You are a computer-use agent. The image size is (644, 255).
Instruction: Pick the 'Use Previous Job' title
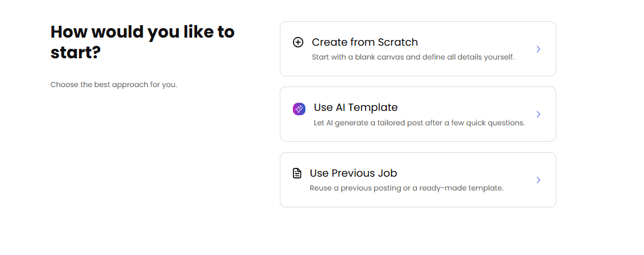(353, 174)
